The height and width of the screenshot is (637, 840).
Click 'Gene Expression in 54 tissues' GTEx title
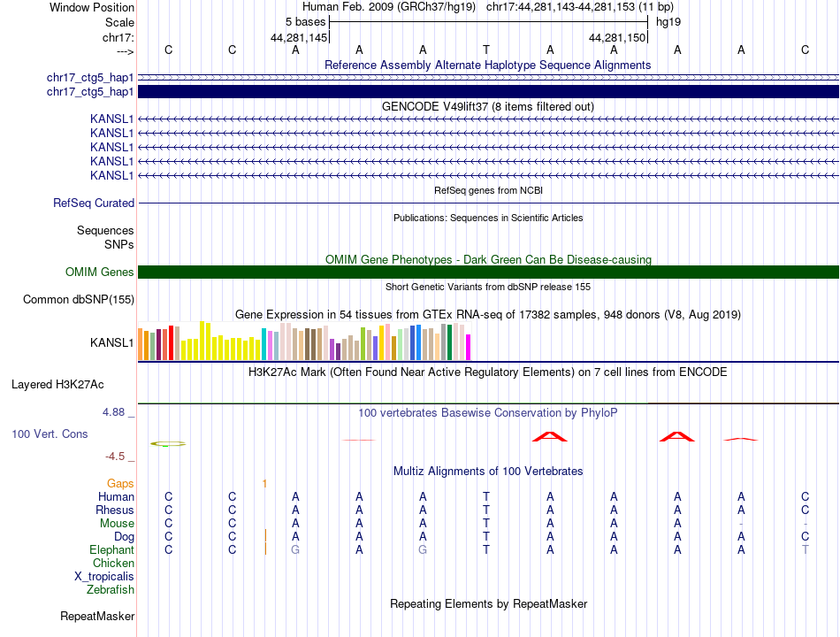(488, 315)
